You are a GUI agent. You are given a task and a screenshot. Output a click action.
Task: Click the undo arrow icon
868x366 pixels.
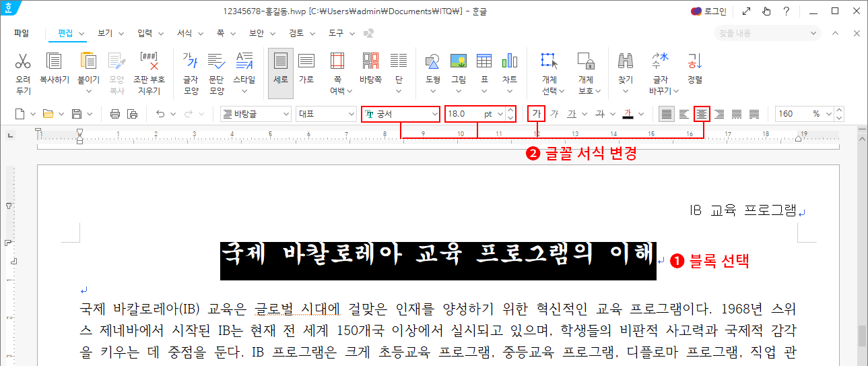click(160, 114)
